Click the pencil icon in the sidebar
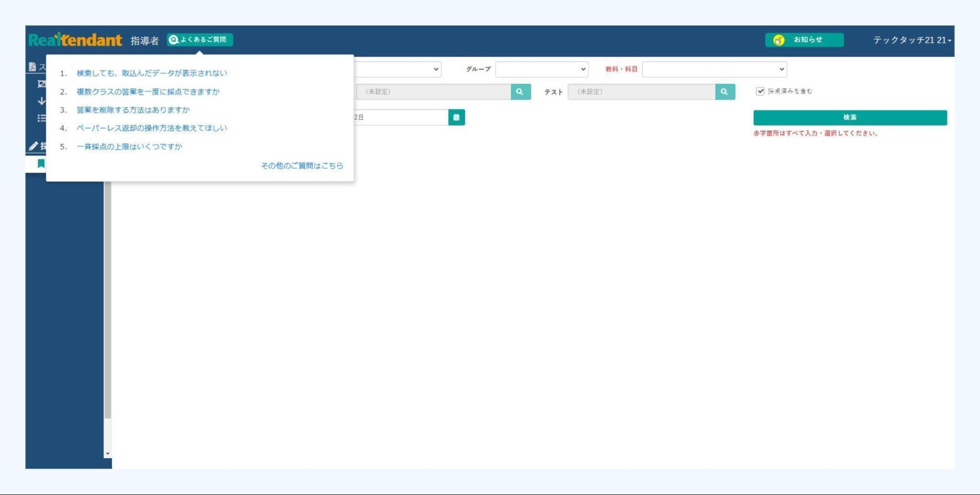980x495 pixels. point(33,146)
